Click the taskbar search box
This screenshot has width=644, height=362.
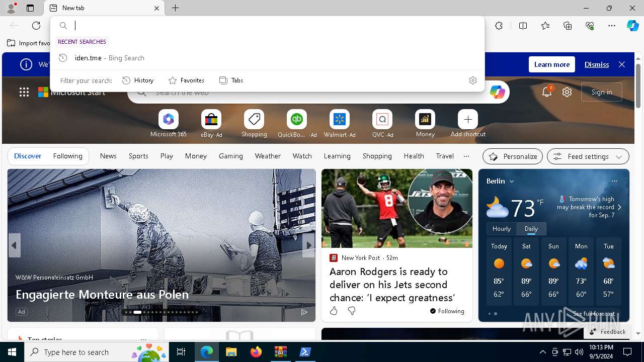point(97,352)
